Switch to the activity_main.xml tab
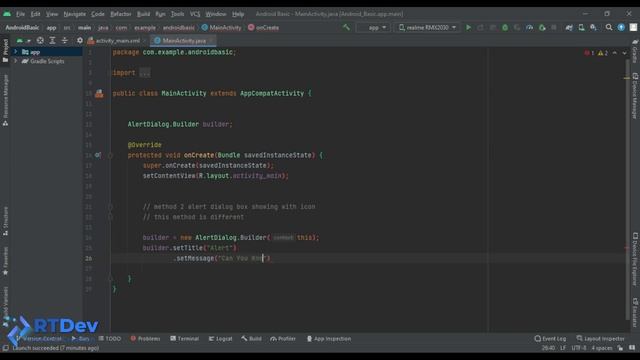Viewport: 640px width, 360px height. tap(118, 41)
